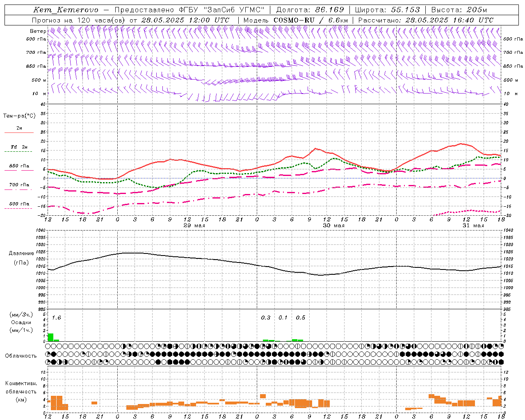Select the Модель COSMO-RU / 6.6км label
The width and height of the screenshot is (525, 420).
tap(295, 20)
